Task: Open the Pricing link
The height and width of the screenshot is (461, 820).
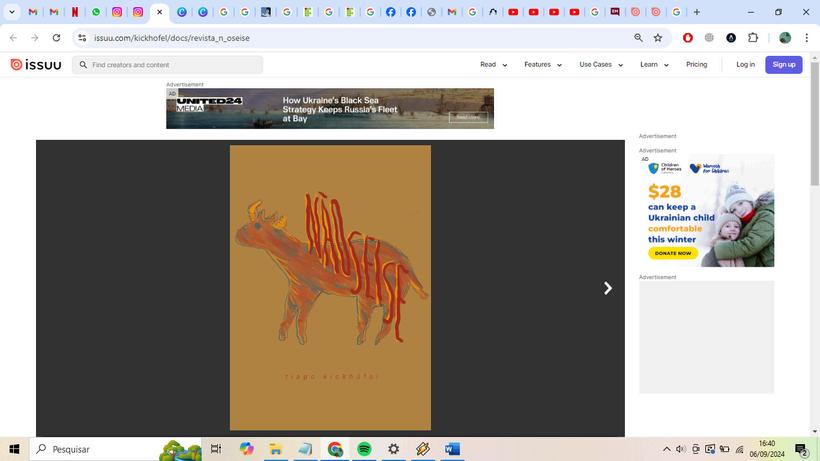Action: [x=697, y=65]
